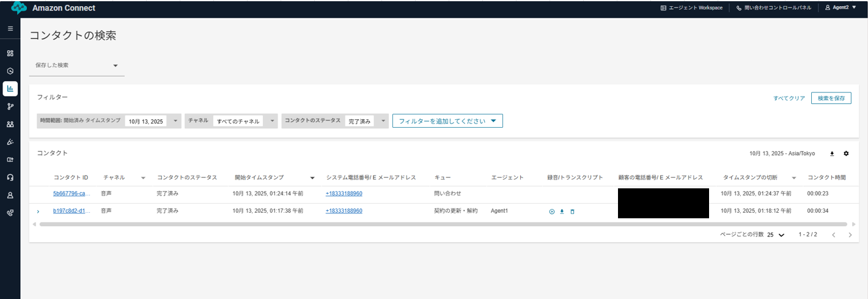
Task: Open the dashboard grid icon in sidebar
Action: [x=10, y=53]
